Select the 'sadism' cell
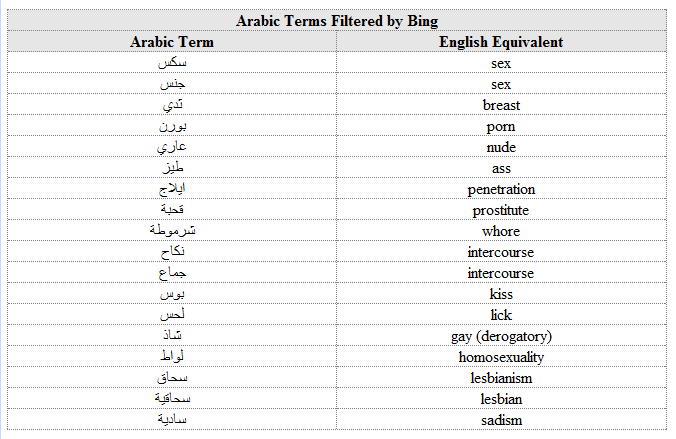This screenshot has height=439, width=676. pos(501,420)
